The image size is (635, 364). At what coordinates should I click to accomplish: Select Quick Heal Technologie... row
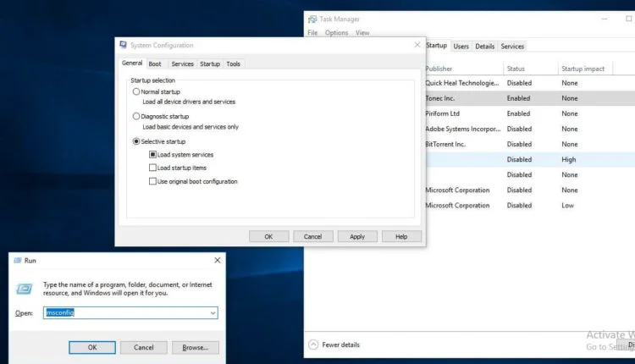pos(530,83)
